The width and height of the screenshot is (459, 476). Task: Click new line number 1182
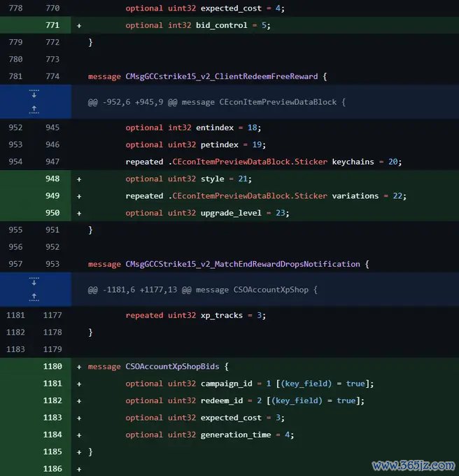(x=52, y=400)
